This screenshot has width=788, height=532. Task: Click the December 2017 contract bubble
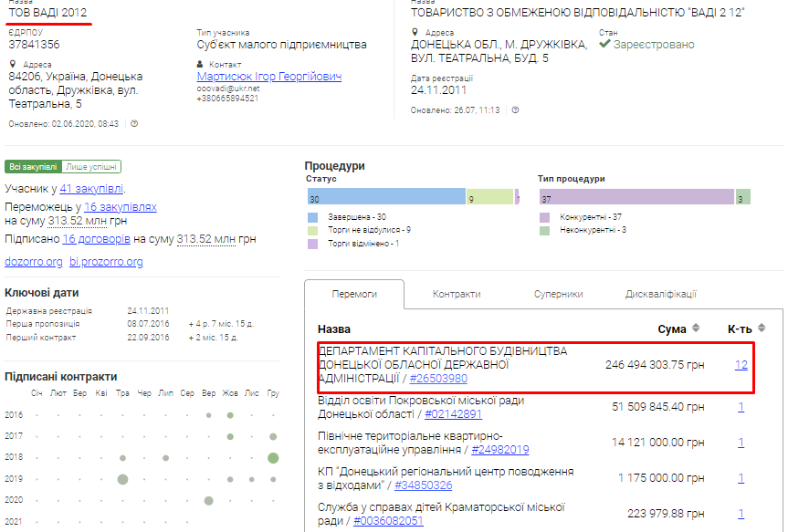[273, 436]
